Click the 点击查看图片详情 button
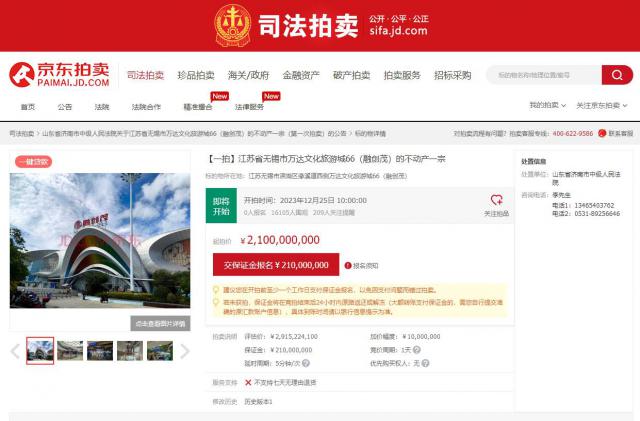The height and width of the screenshot is (421, 640). pyautogui.click(x=160, y=323)
